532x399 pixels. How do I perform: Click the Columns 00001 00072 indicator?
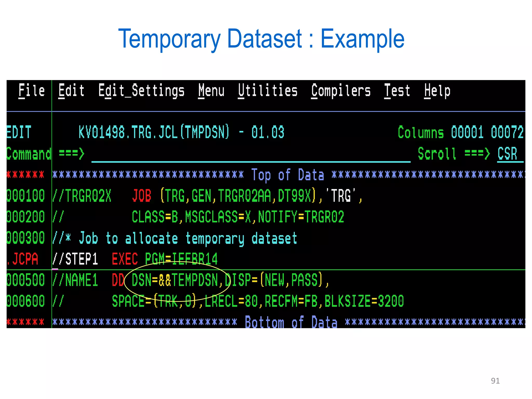pos(461,132)
